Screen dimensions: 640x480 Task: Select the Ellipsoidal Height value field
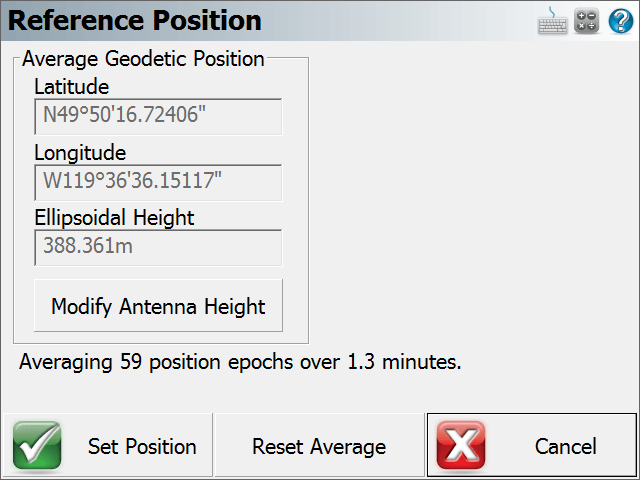coord(158,248)
